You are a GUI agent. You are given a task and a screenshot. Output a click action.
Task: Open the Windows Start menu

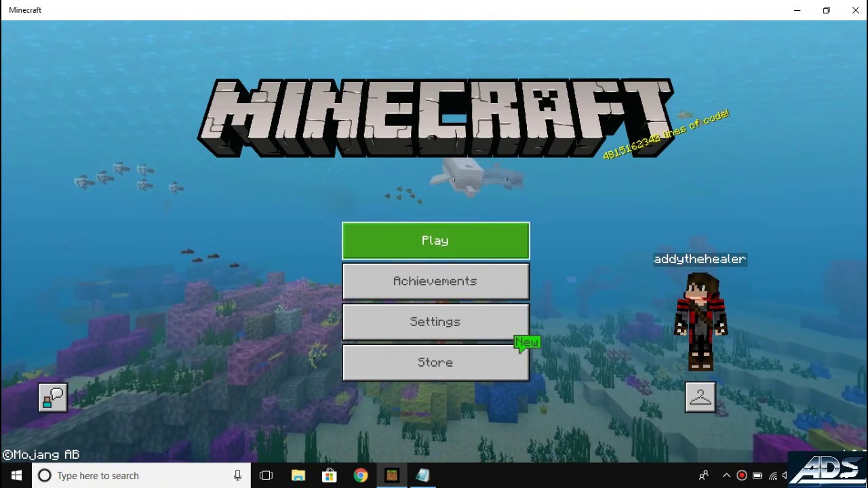pos(16,476)
